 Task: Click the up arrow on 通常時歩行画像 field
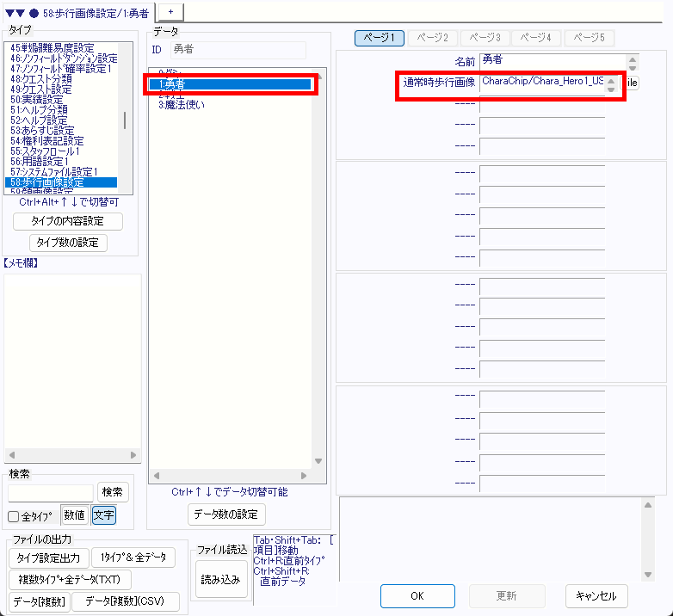point(611,80)
